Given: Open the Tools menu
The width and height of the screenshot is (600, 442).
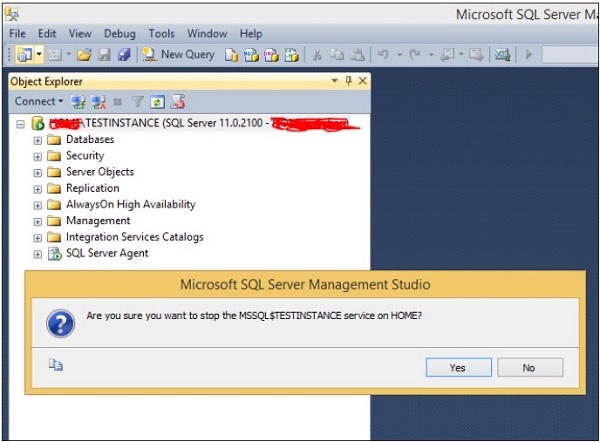Looking at the screenshot, I should click(x=161, y=33).
